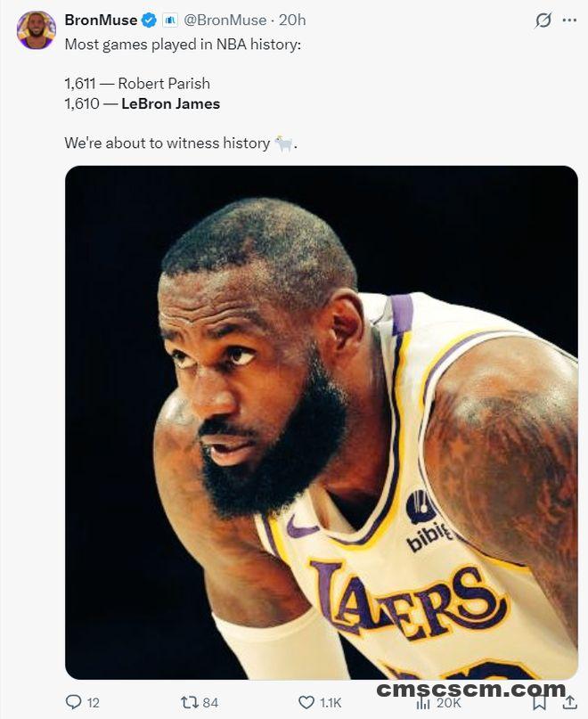Click the tweet text about games played
This screenshot has width=588, height=719.
(183, 45)
